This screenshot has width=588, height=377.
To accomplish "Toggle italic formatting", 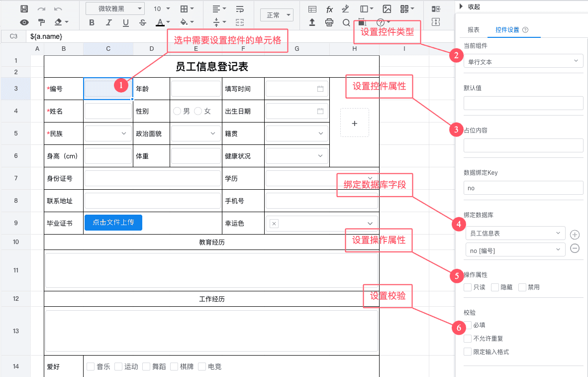I will [x=109, y=22].
